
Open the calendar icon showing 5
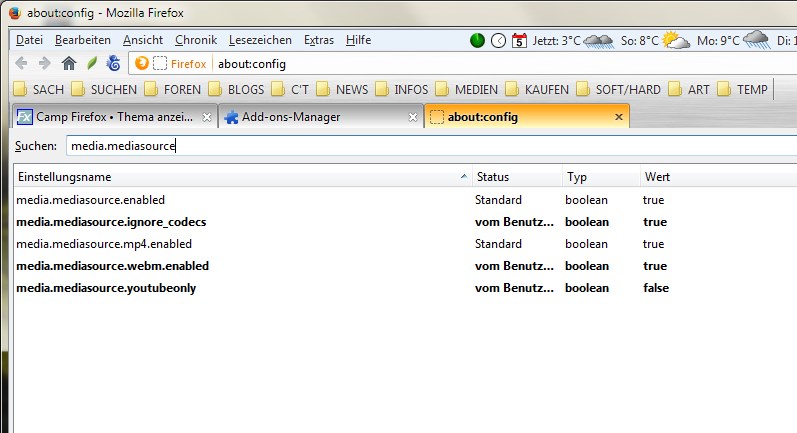(x=519, y=40)
